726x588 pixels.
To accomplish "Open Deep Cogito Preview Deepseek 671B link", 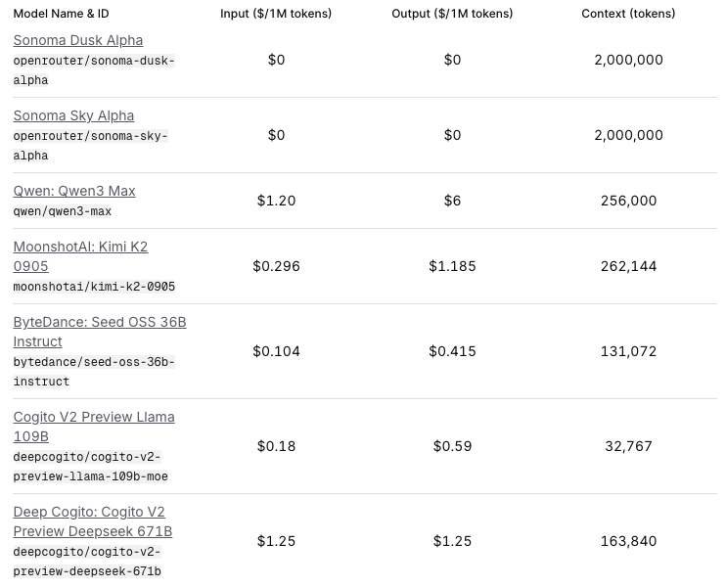I will click(x=93, y=521).
